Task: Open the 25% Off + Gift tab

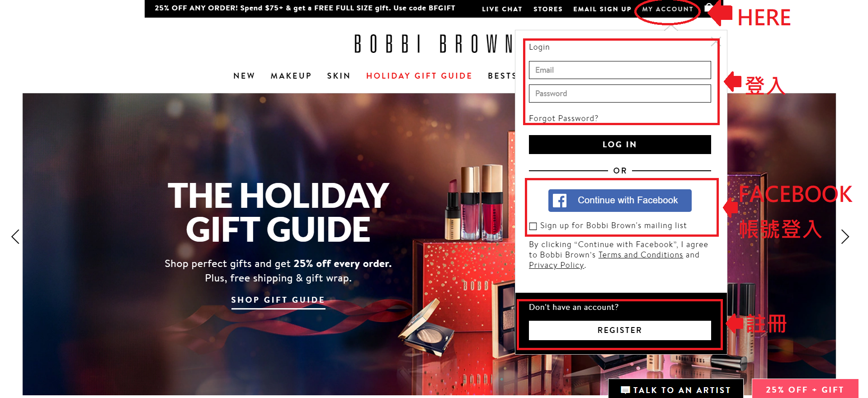Action: pos(805,389)
